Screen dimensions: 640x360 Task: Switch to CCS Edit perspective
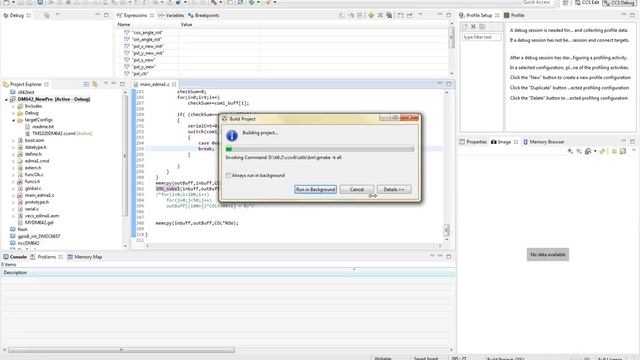pyautogui.click(x=587, y=3)
